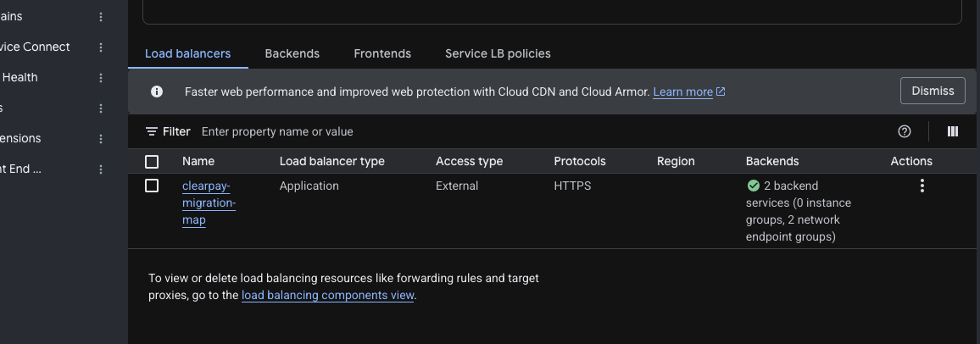Open the clearpay-migration-map load balancer
This screenshot has height=344, width=980.
pos(209,203)
